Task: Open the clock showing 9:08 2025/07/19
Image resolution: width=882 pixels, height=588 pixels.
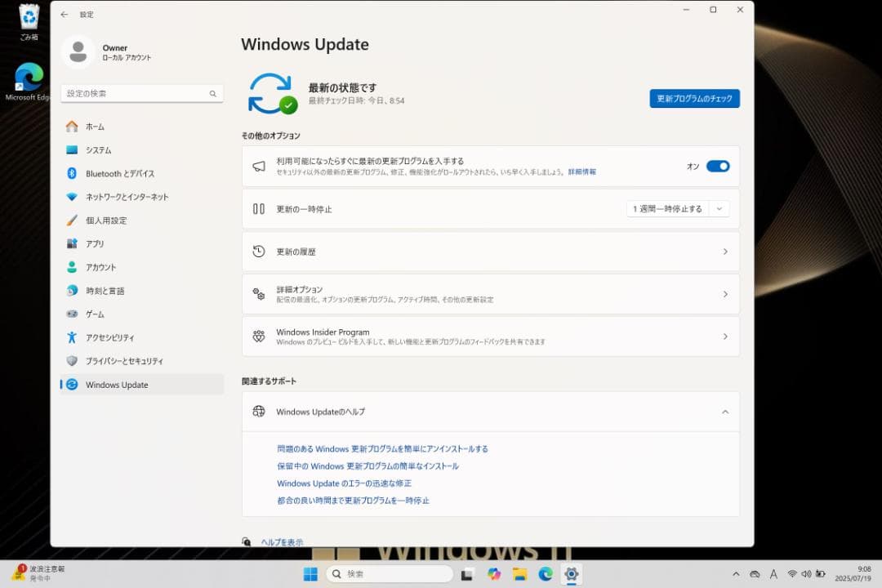Action: coord(853,573)
